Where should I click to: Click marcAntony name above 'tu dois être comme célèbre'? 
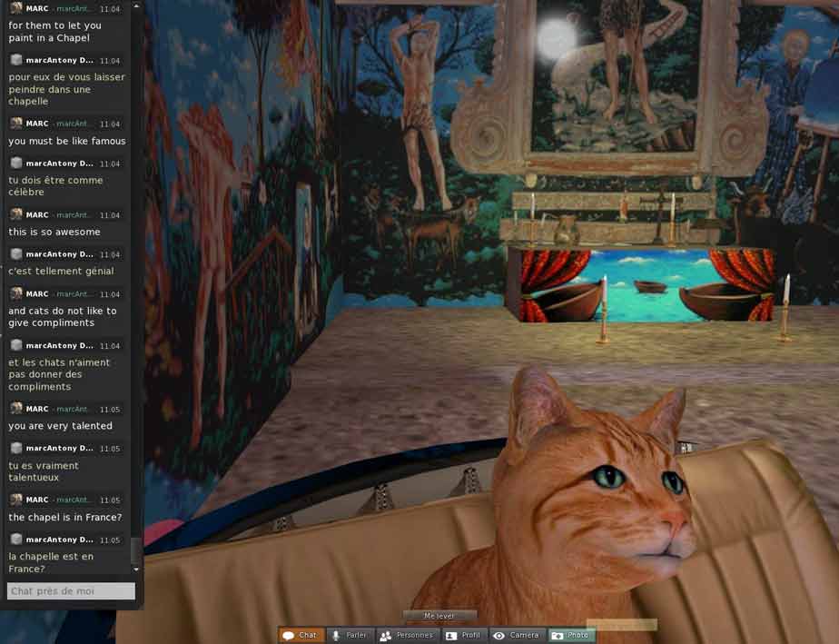coord(59,163)
